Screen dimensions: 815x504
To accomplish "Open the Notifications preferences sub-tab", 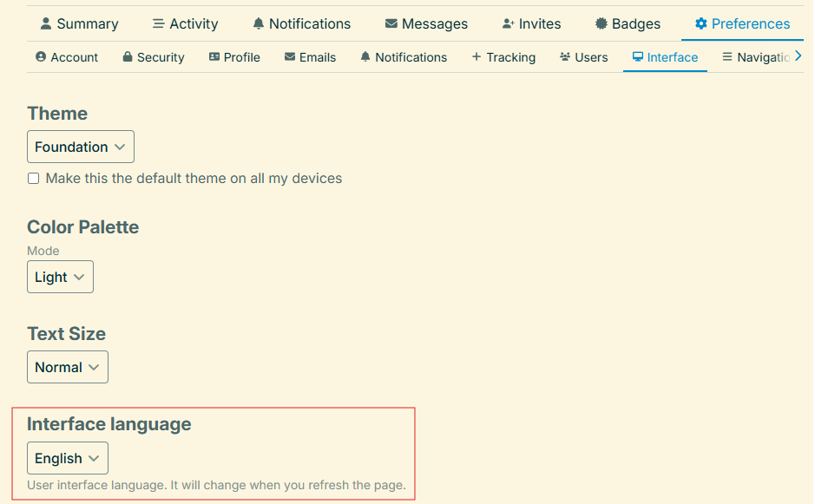I will pyautogui.click(x=404, y=57).
